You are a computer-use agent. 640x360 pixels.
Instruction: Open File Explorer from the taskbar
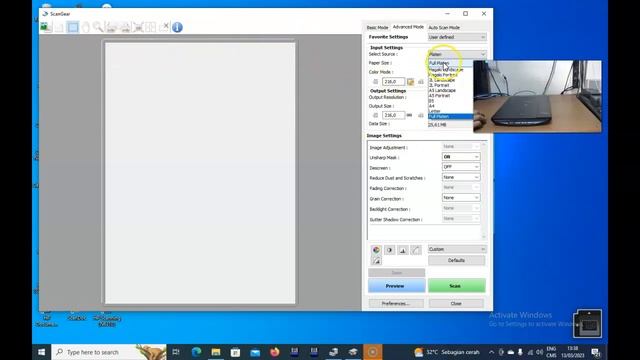tap(216, 352)
